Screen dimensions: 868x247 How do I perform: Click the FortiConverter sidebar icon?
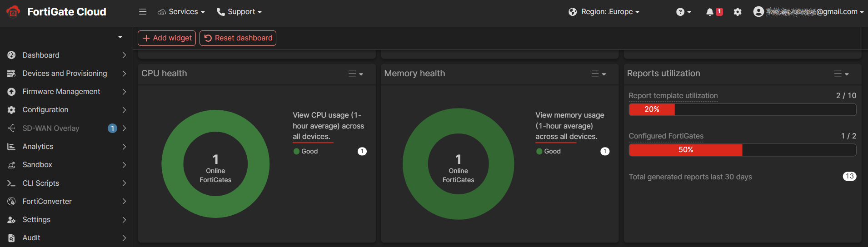point(11,201)
